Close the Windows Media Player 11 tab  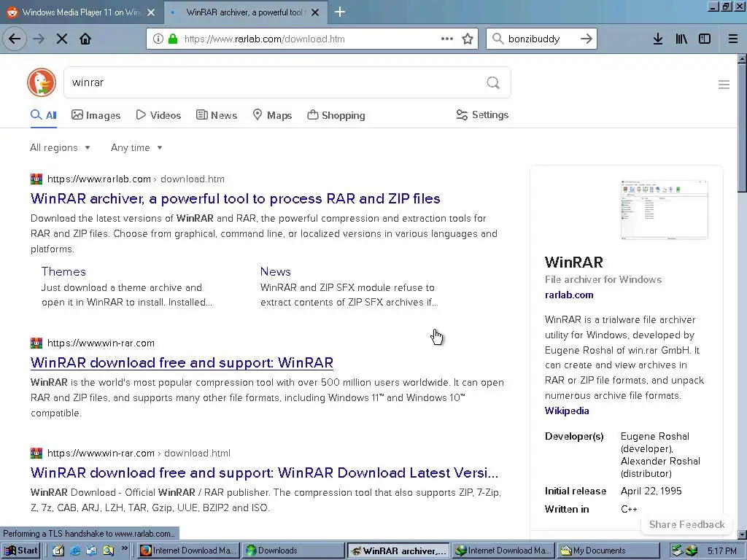click(x=151, y=12)
